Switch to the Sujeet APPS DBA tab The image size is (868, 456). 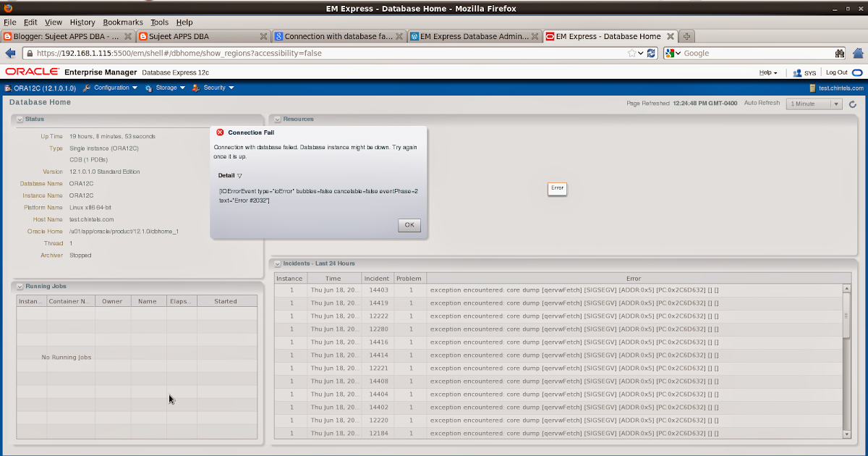point(203,35)
